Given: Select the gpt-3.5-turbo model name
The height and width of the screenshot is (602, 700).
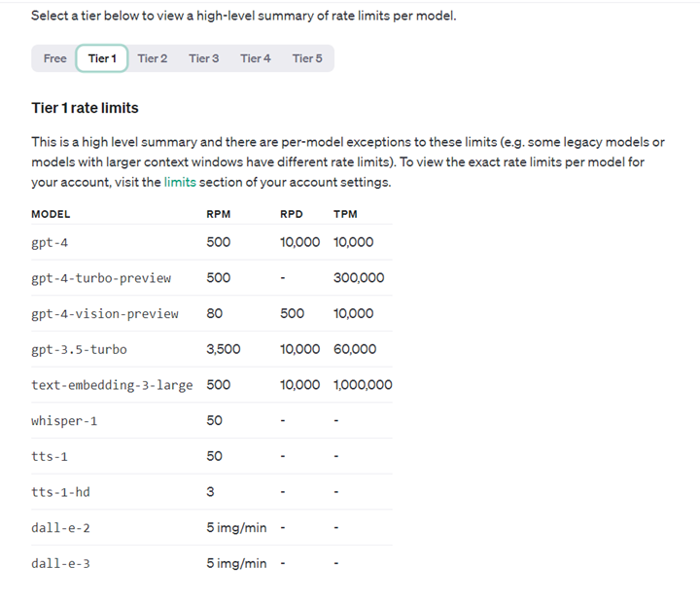Looking at the screenshot, I should pos(79,349).
